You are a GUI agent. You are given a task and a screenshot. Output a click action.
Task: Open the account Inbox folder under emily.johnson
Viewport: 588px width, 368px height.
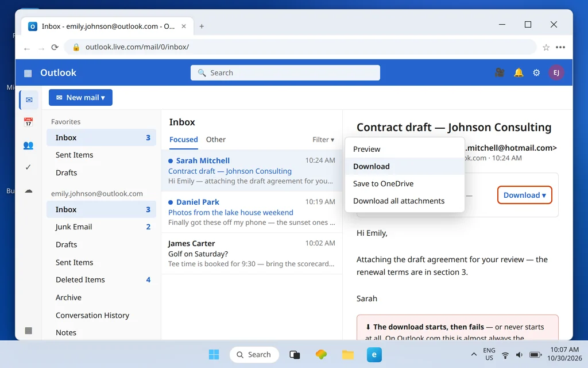(101, 209)
